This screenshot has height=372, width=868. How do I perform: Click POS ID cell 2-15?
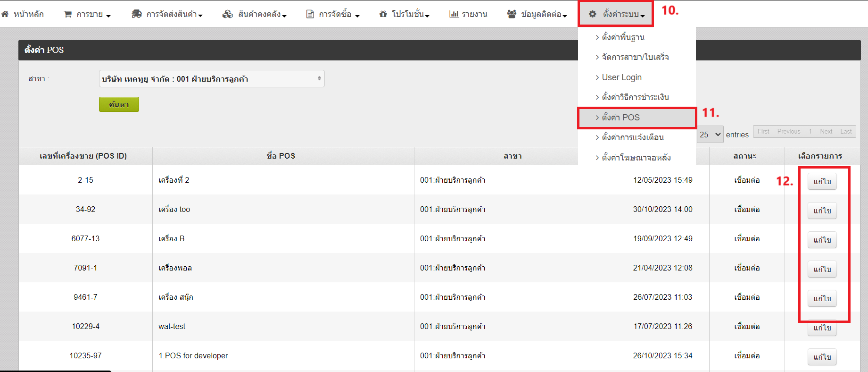click(85, 180)
